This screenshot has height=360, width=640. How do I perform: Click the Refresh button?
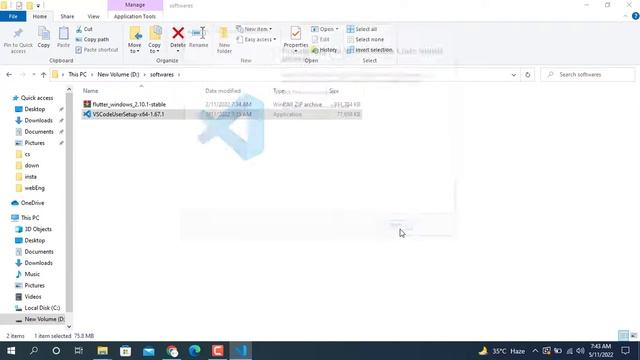pos(527,75)
